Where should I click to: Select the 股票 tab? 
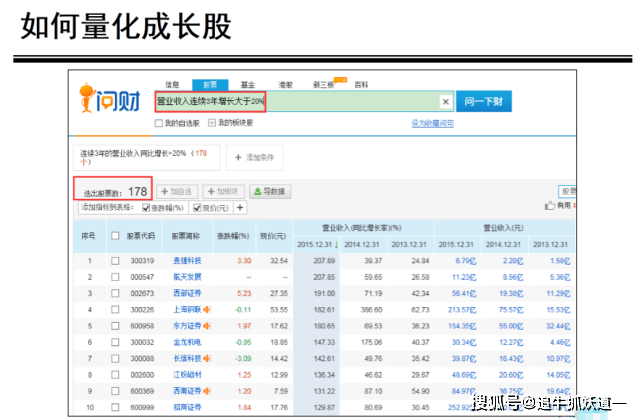210,85
